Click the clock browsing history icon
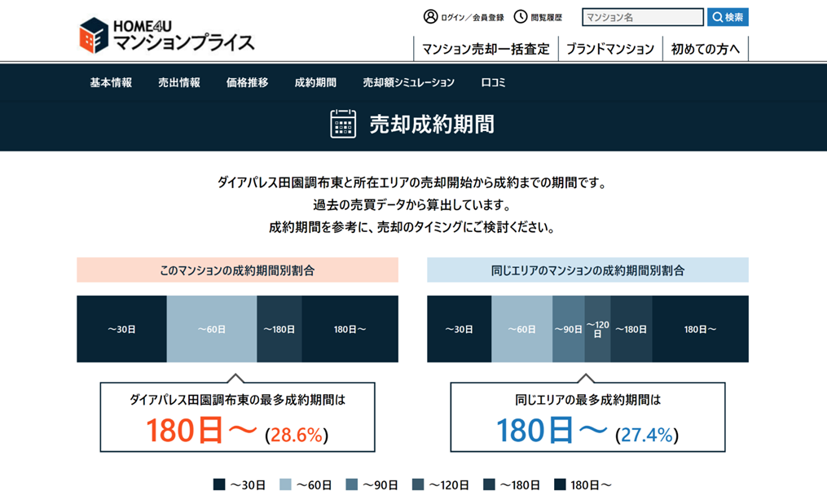The height and width of the screenshot is (504, 827). [x=521, y=17]
